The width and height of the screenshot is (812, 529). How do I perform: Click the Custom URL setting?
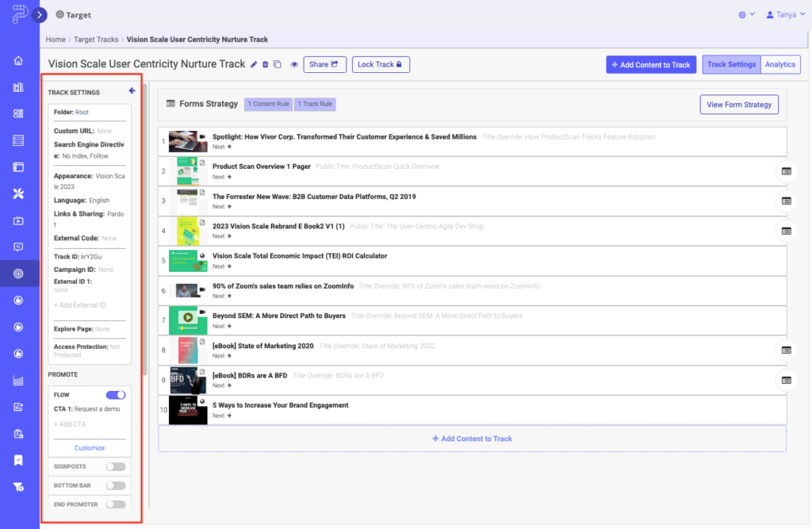point(82,131)
